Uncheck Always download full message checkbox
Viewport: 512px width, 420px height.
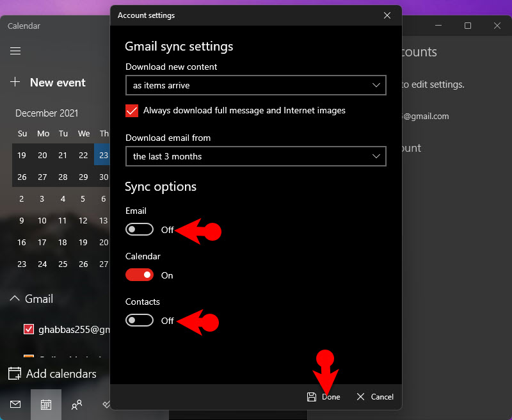tap(132, 111)
